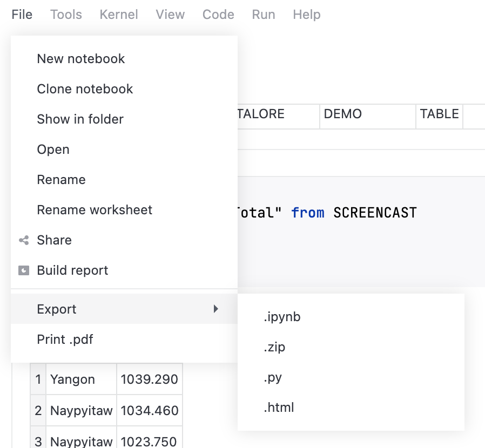
Task: Click the Export submenu arrow
Action: [216, 309]
